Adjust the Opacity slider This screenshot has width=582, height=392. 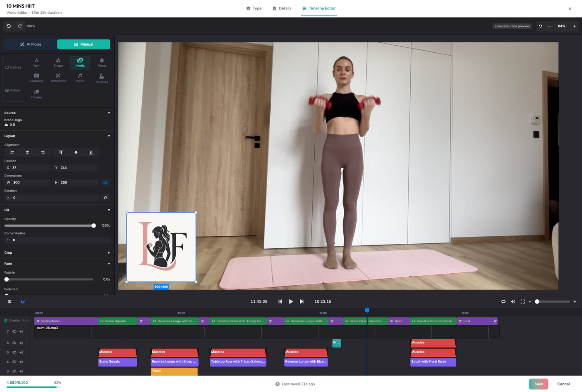50,225
